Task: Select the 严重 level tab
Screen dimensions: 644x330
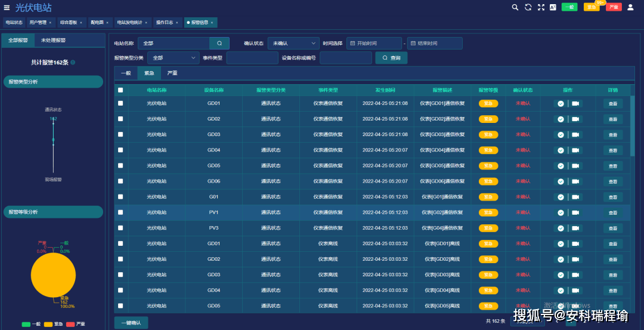Action: pos(172,73)
